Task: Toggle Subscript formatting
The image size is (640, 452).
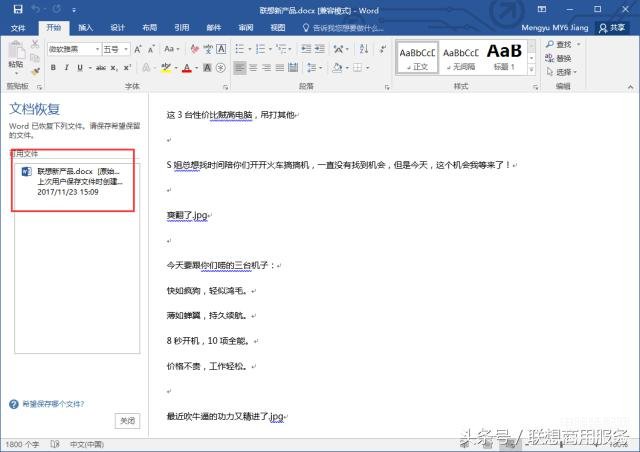Action: (x=114, y=68)
